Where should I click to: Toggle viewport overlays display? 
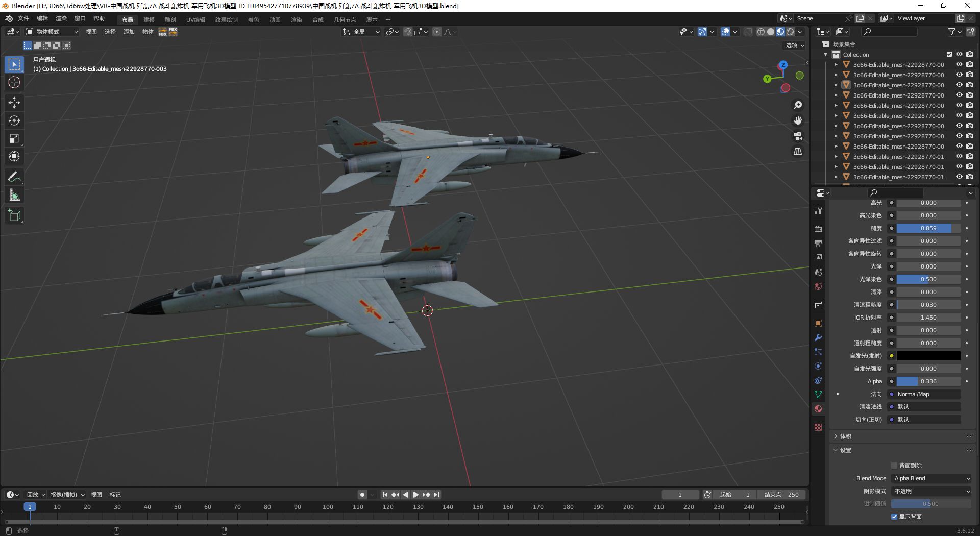pos(725,32)
